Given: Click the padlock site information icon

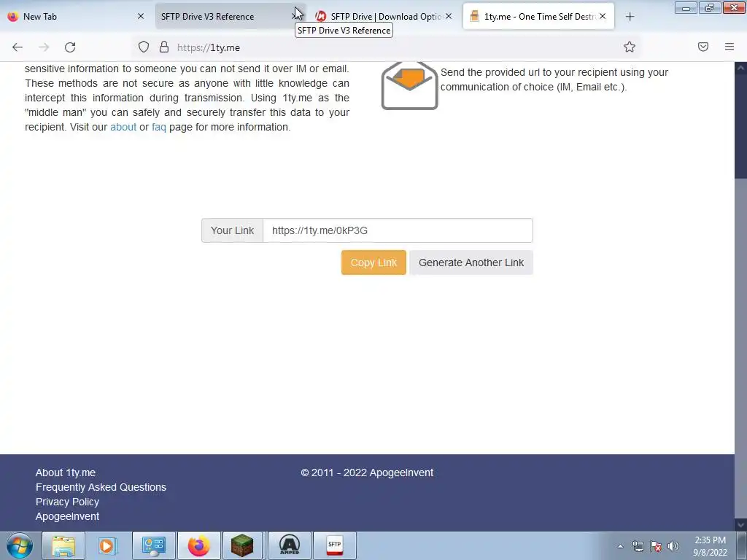Looking at the screenshot, I should 164,47.
